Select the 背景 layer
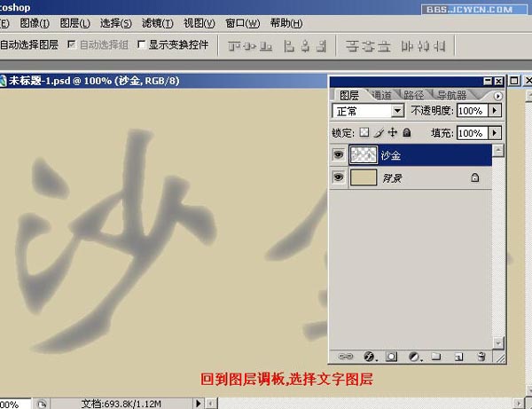The height and width of the screenshot is (409, 532). [x=417, y=177]
